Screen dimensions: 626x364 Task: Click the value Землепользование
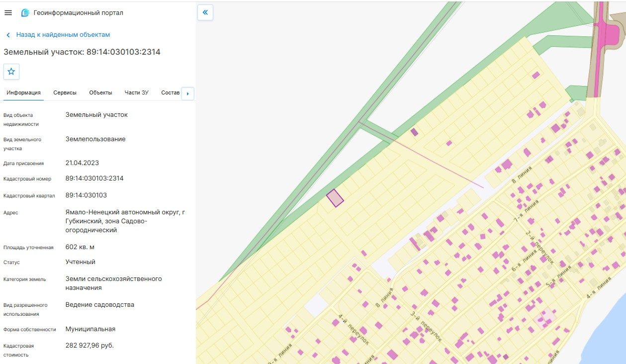coord(95,139)
